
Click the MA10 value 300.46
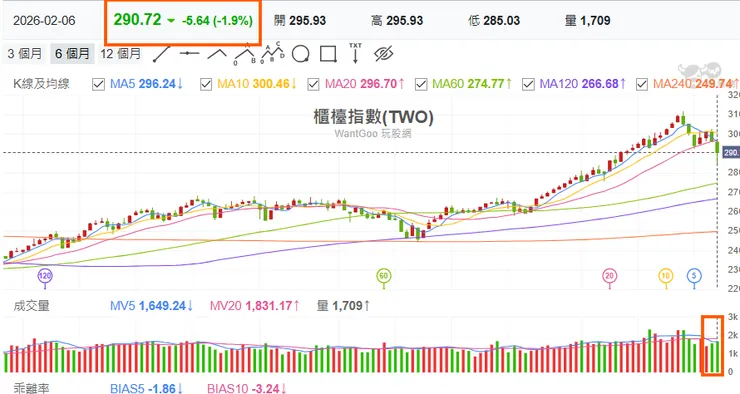tap(271, 84)
